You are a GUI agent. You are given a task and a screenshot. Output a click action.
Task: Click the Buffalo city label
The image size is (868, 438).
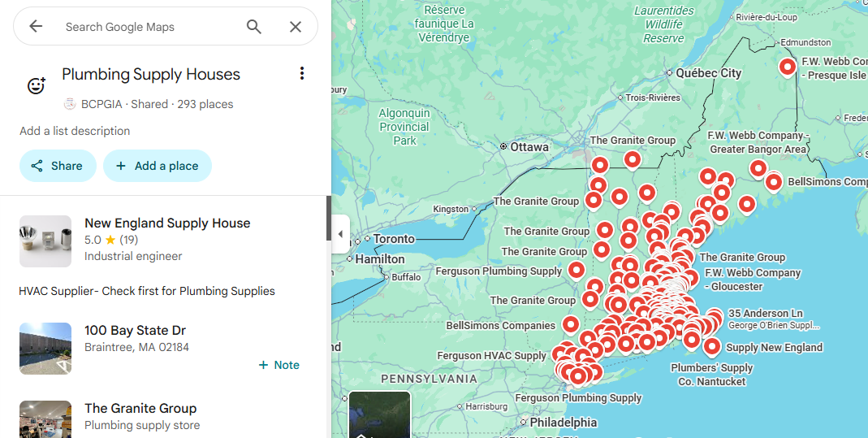406,277
